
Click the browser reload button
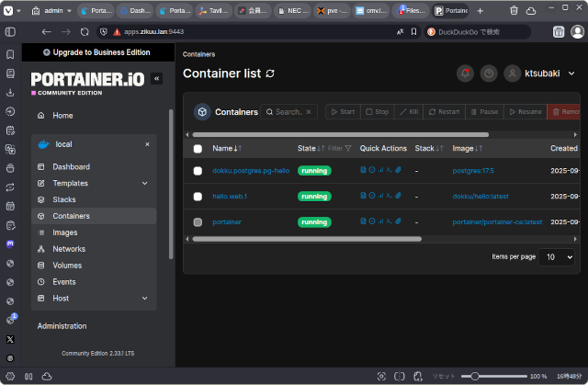click(x=85, y=32)
